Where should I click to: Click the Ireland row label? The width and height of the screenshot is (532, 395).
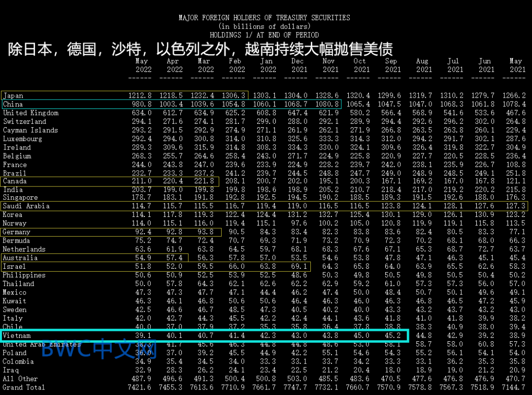pyautogui.click(x=17, y=147)
